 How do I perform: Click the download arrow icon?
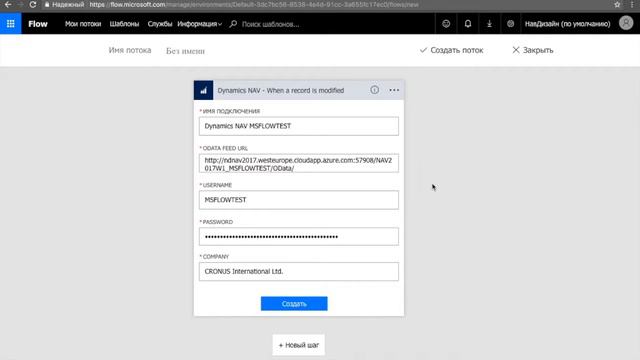coord(489,24)
